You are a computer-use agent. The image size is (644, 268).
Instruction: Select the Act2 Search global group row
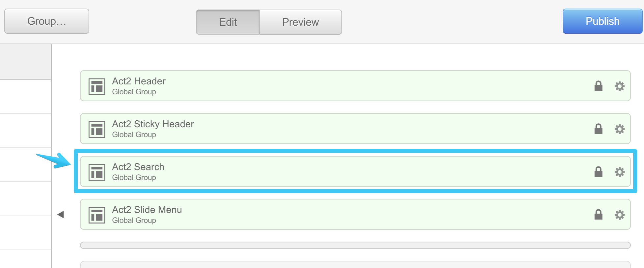click(329, 172)
